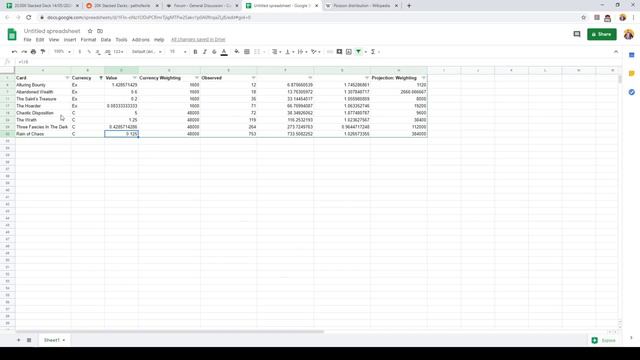The image size is (640, 360).
Task: Activate the Paint format roller tool
Action: 43,52
